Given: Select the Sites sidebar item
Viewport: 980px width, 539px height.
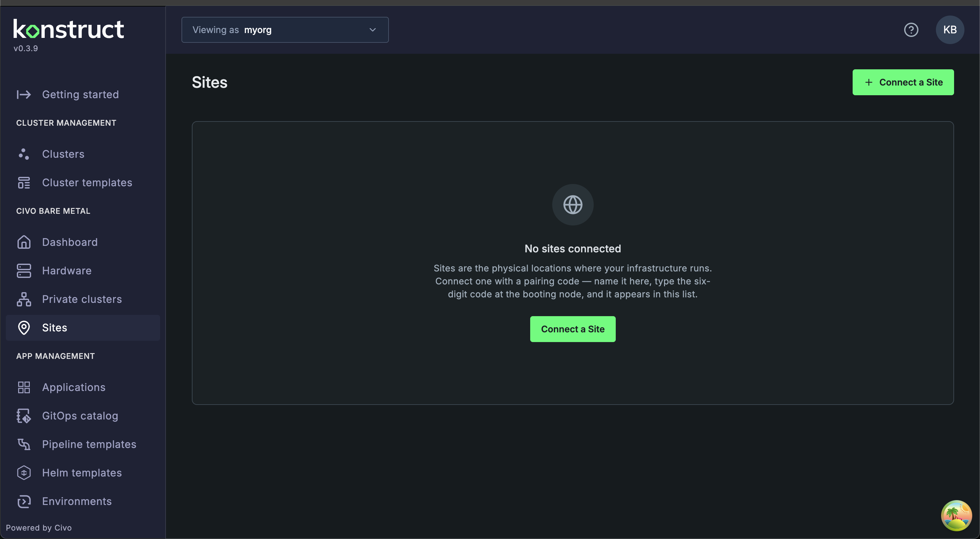Looking at the screenshot, I should [83, 327].
